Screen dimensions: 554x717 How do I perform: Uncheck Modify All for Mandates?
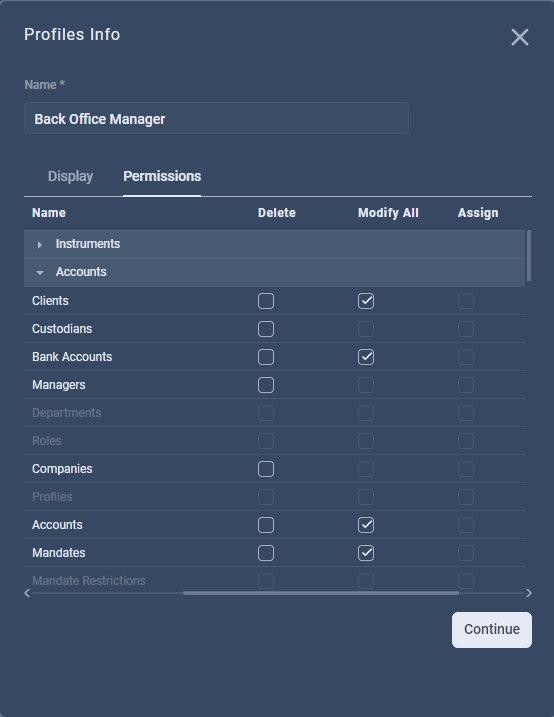366,553
